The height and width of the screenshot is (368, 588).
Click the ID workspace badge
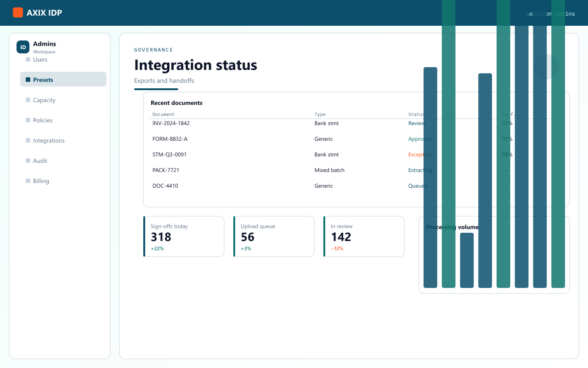point(23,47)
